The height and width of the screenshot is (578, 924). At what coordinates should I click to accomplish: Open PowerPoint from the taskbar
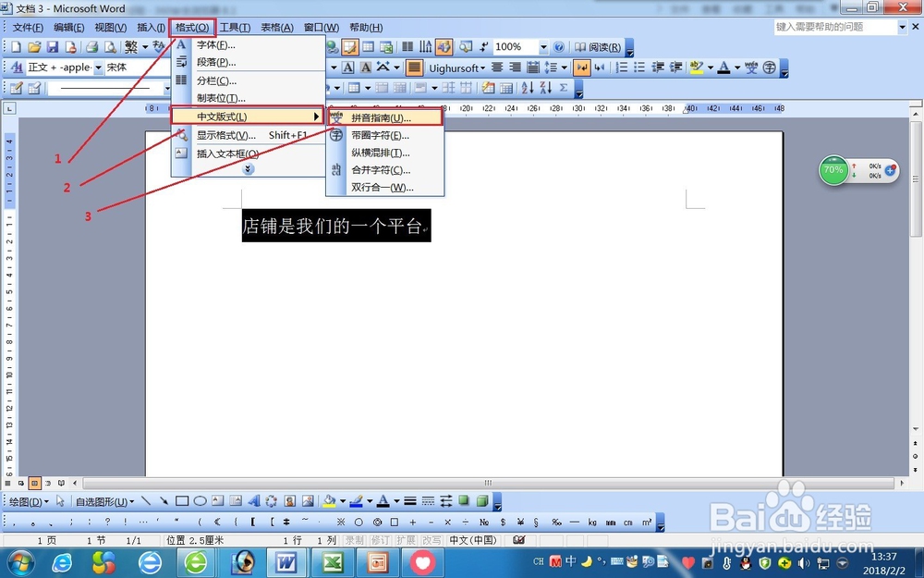pyautogui.click(x=377, y=562)
